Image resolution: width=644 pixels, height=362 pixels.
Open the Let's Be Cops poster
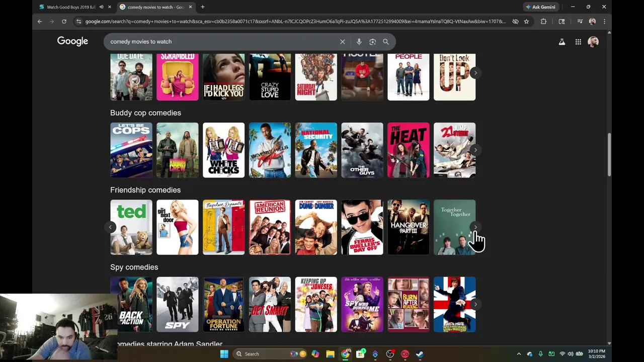[x=131, y=150]
